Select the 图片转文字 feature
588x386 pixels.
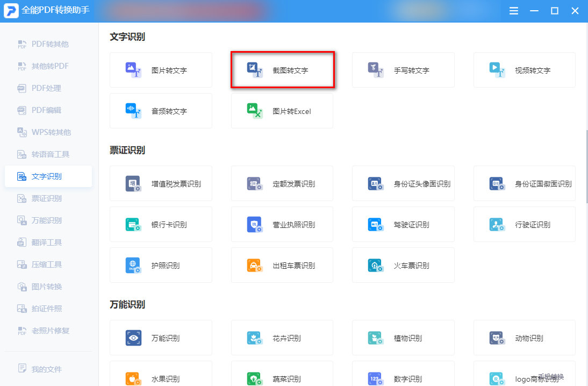click(161, 70)
